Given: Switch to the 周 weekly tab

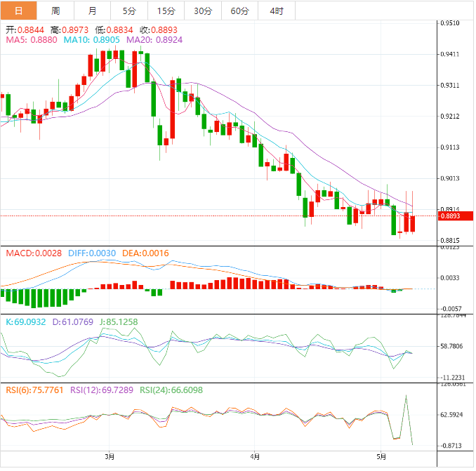Looking at the screenshot, I should click(55, 11).
